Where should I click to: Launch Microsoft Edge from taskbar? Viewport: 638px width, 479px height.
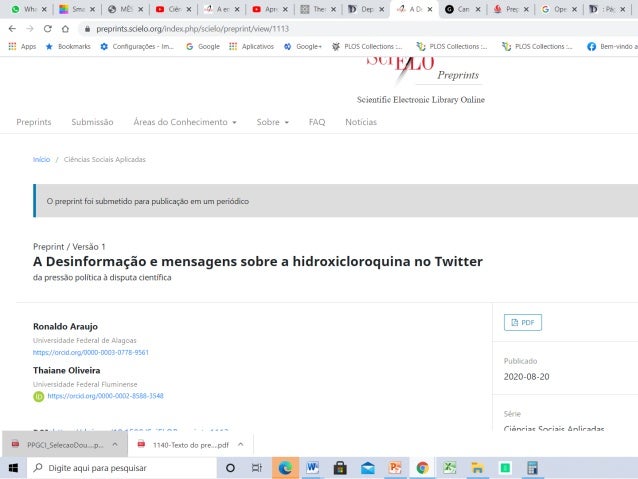point(285,468)
